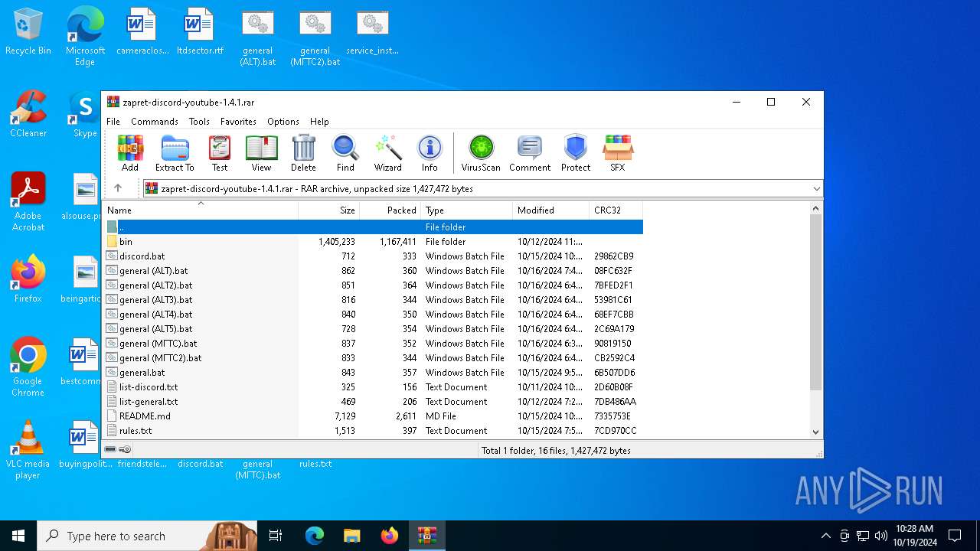980x551 pixels.
Task: Run VirusScan on the archive
Action: pos(481,153)
